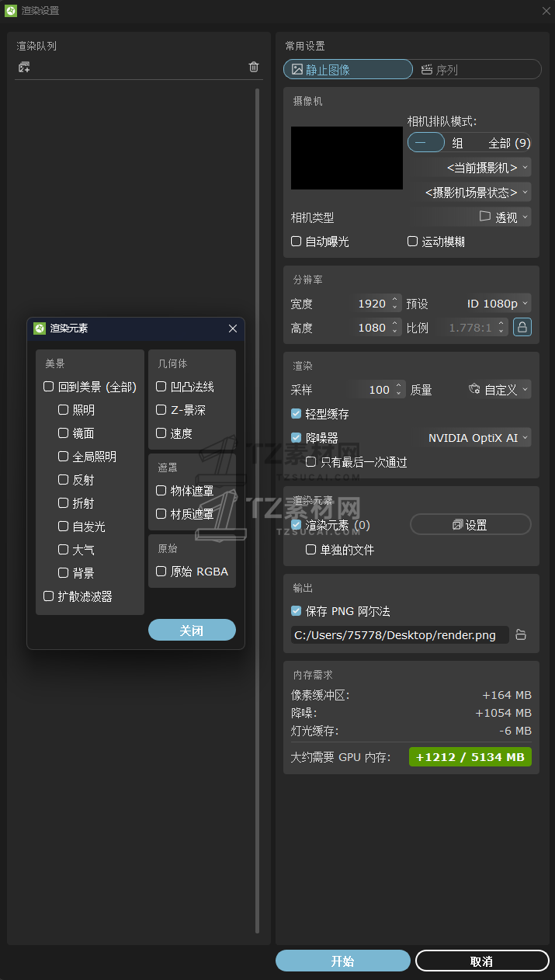Uncheck the 降噪器 checkbox
This screenshot has width=555, height=980.
(x=296, y=438)
